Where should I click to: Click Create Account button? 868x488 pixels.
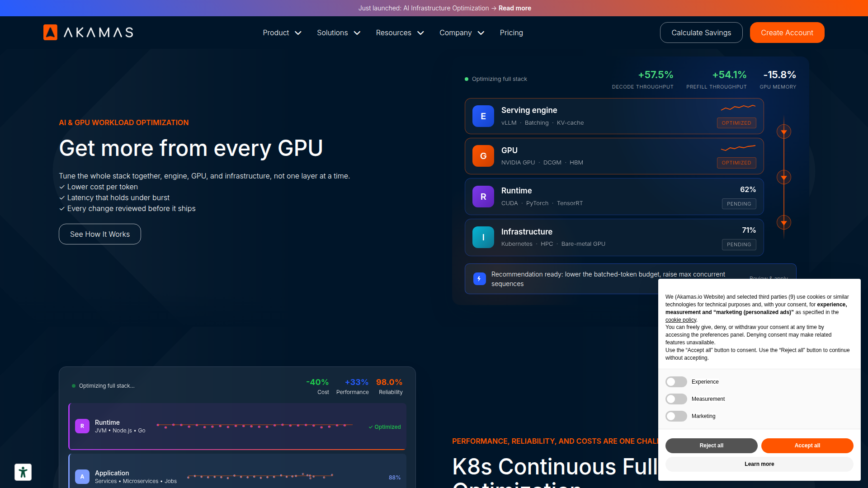tap(787, 33)
